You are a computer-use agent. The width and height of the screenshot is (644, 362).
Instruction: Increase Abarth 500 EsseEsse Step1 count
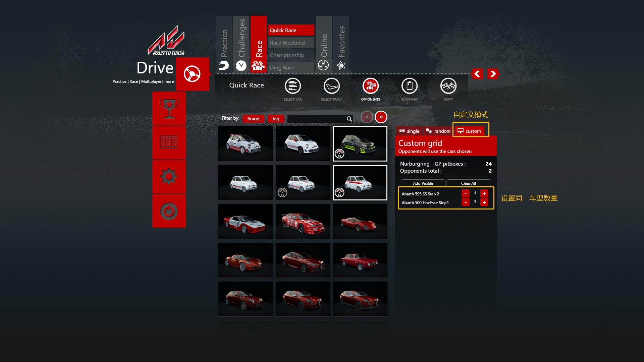(x=484, y=202)
